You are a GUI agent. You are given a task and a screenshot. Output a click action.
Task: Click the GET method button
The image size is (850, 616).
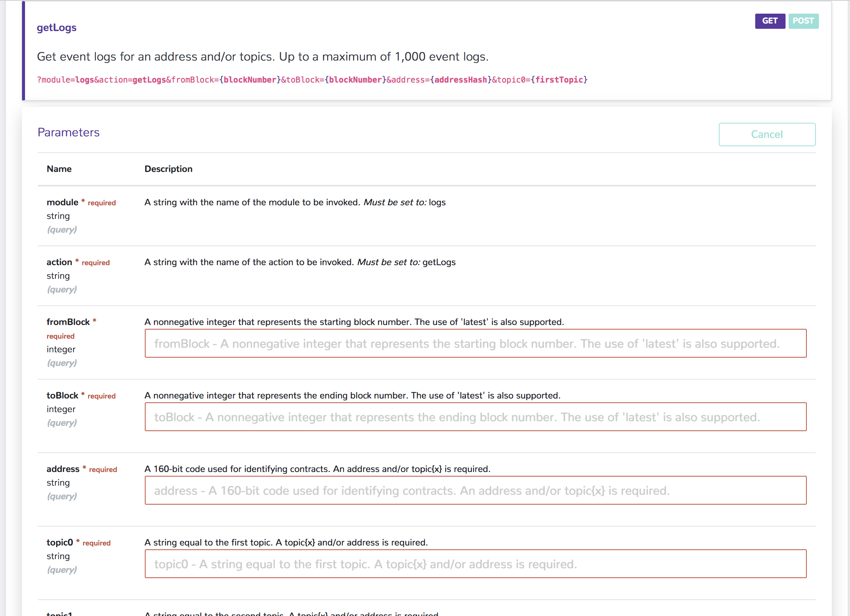770,21
